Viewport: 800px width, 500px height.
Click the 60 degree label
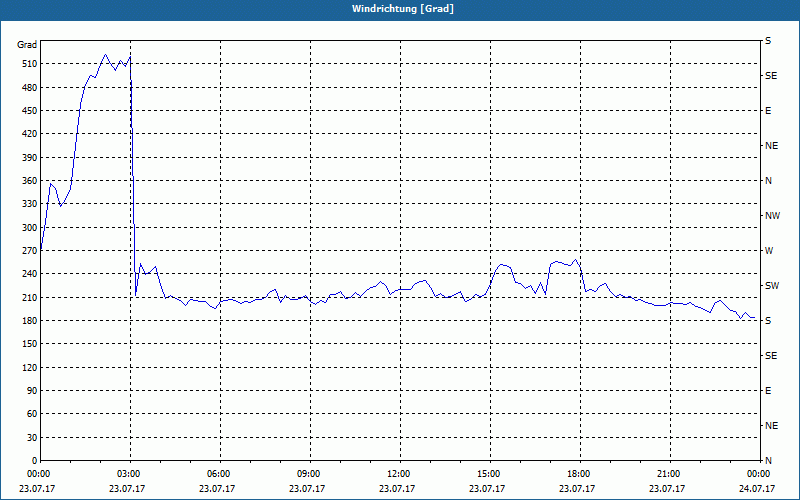click(x=32, y=414)
